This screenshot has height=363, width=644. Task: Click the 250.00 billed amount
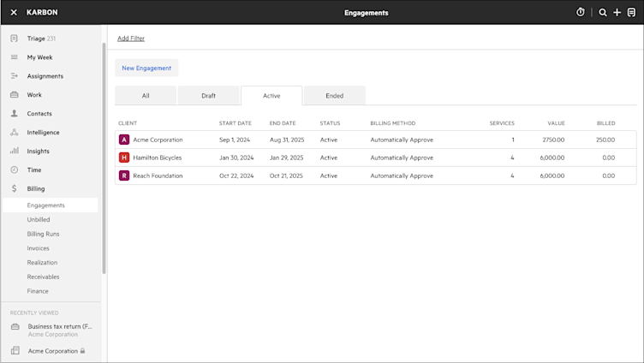[x=605, y=140]
